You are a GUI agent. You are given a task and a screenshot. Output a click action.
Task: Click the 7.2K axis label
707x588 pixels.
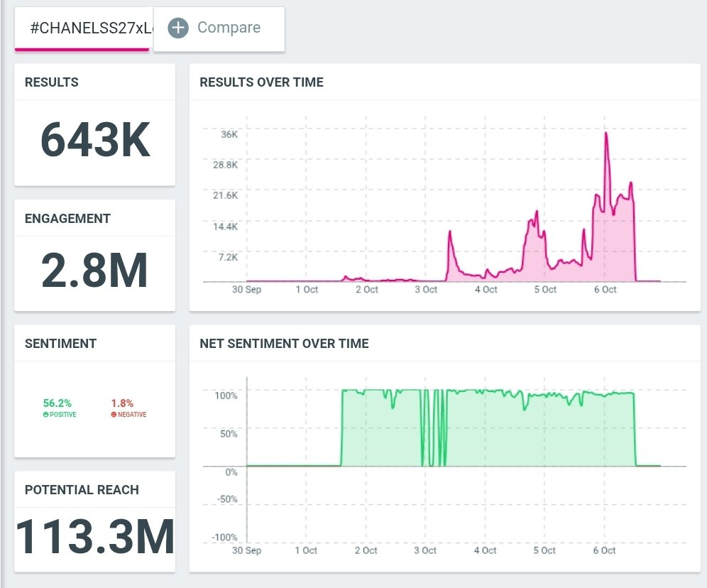pyautogui.click(x=228, y=257)
